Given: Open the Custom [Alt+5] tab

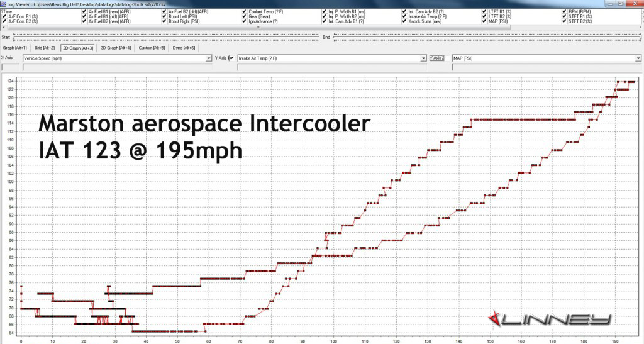Looking at the screenshot, I should point(152,48).
